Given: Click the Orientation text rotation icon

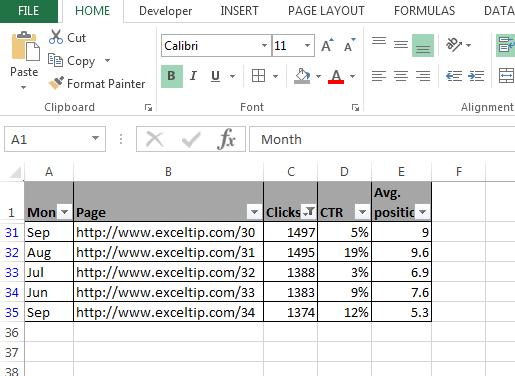Looking at the screenshot, I should coord(454,45).
